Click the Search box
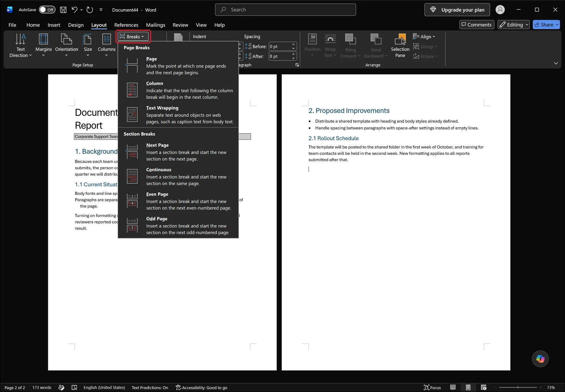 coord(285,10)
